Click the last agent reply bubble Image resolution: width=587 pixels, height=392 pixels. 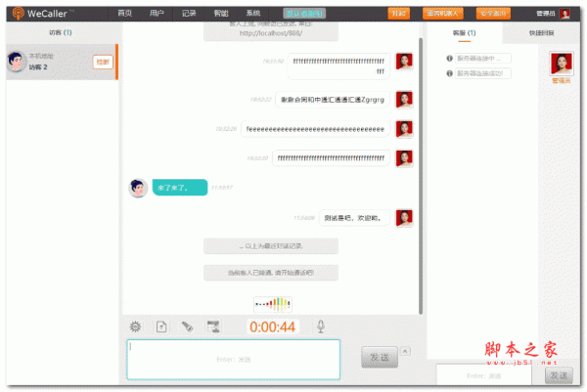354,218
